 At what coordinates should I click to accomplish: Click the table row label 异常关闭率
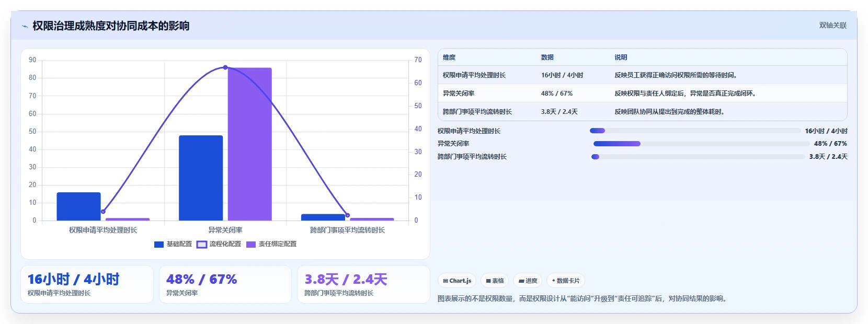coord(459,94)
